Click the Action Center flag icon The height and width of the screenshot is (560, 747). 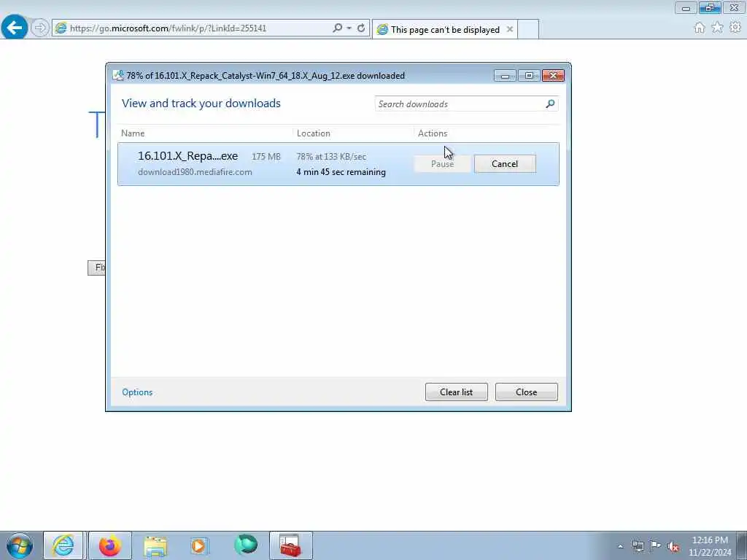tap(656, 545)
